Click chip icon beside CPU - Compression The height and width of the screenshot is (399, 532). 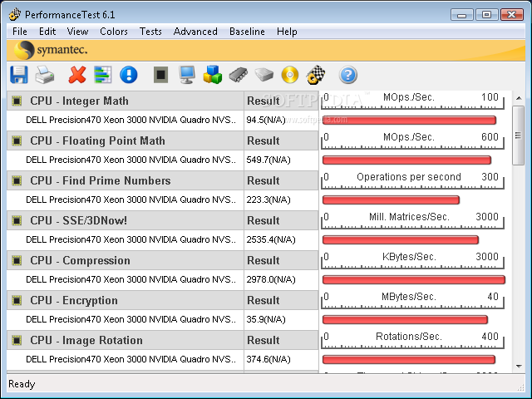(17, 260)
